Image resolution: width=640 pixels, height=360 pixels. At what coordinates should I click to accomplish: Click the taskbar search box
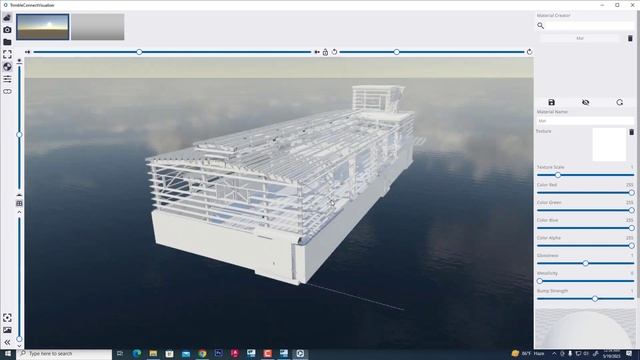(x=64, y=353)
